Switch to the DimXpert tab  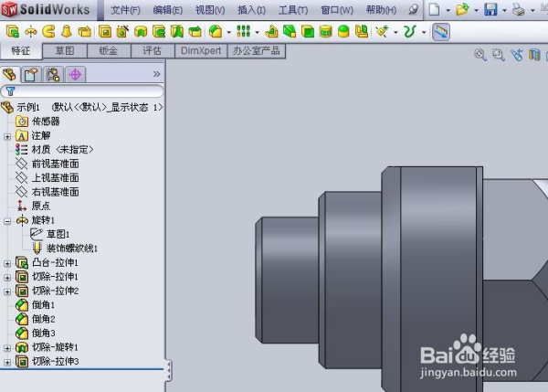coord(201,51)
